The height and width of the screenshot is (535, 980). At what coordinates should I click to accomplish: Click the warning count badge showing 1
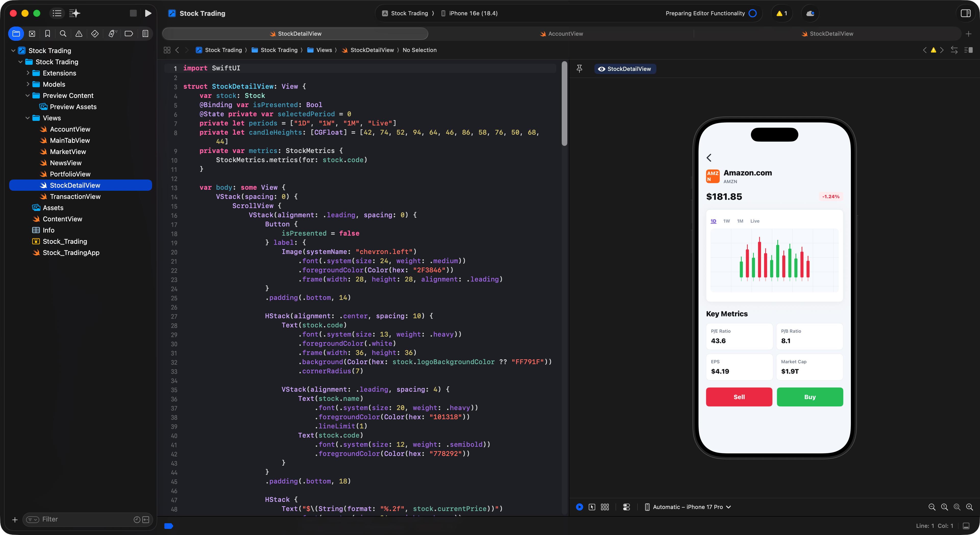coord(782,13)
